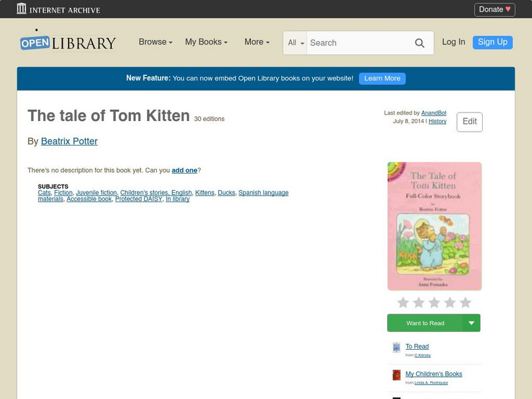
Task: Click the Sign Up button
Action: [492, 42]
